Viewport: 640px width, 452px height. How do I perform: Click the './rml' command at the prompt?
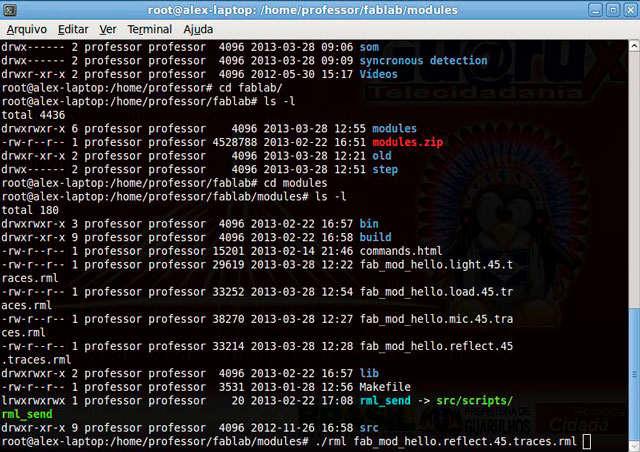point(331,441)
